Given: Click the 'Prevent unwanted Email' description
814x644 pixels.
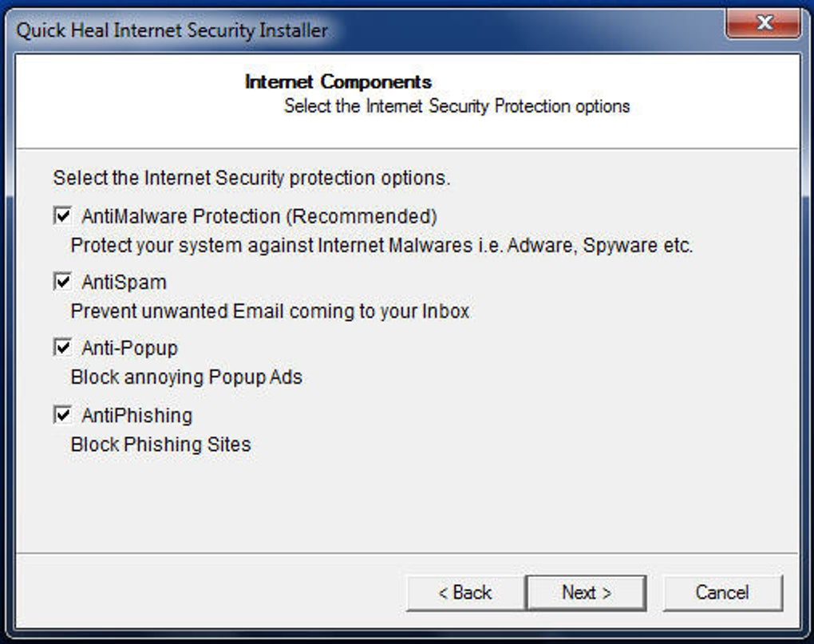Looking at the screenshot, I should pos(270,311).
